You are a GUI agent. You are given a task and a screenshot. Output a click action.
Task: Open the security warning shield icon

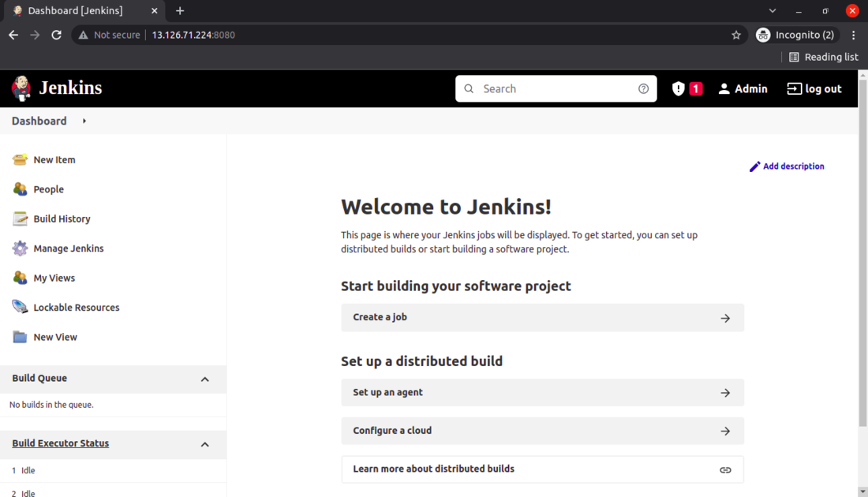(679, 89)
